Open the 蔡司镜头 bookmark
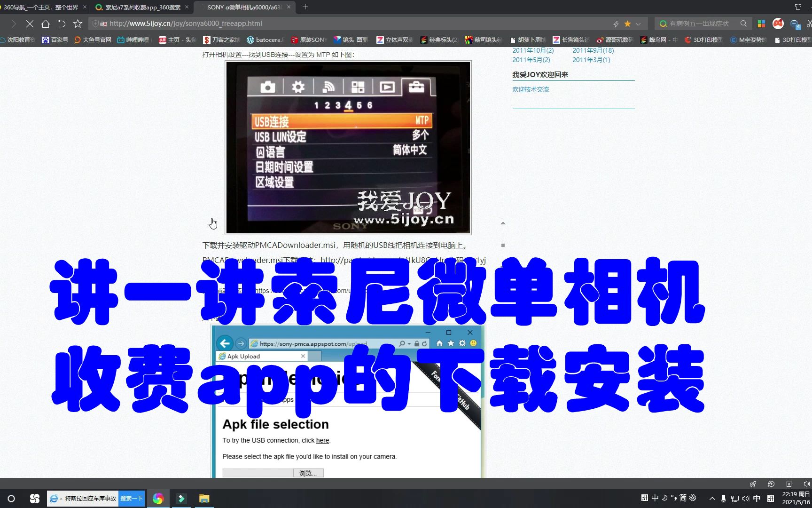812x508 pixels. click(484, 40)
